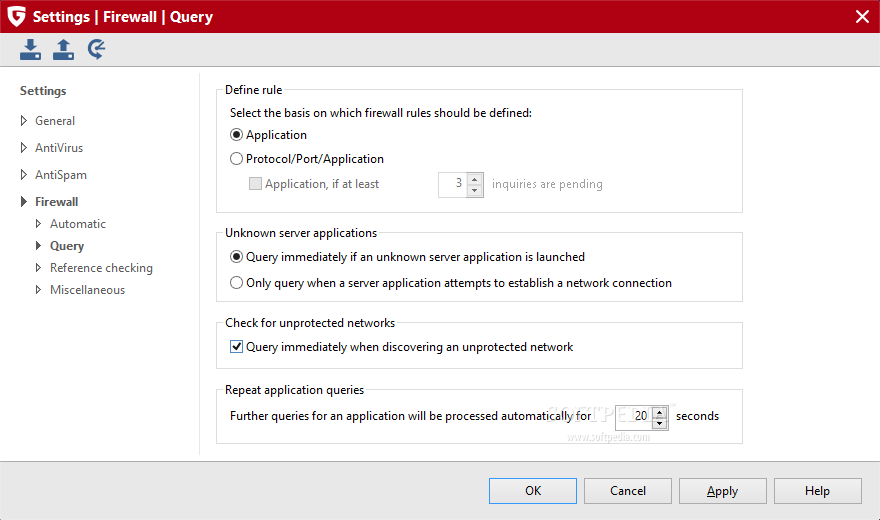
Task: Click the Apply button
Action: tap(723, 491)
